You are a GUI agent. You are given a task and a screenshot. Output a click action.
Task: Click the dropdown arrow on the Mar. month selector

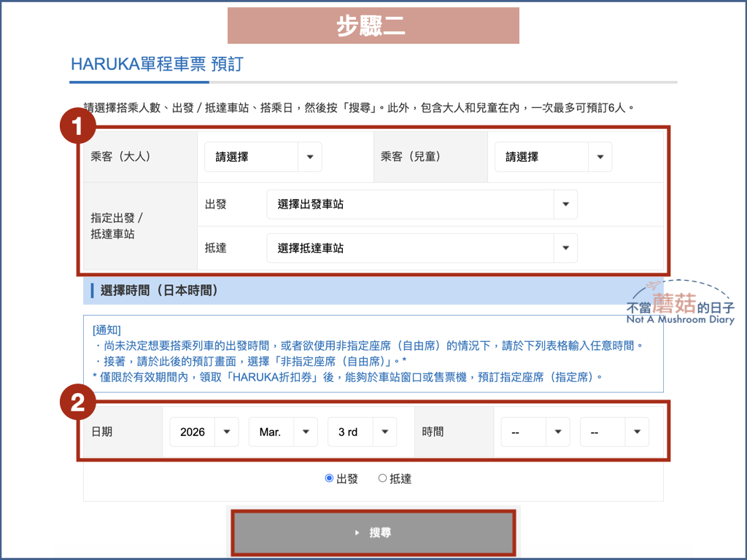pos(306,432)
